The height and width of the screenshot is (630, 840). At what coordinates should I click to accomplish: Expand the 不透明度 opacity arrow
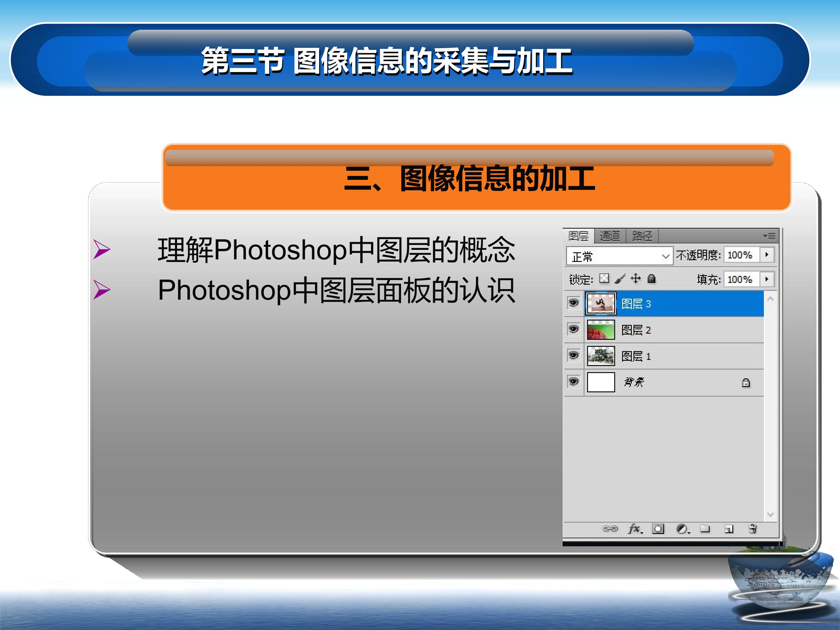point(767,254)
